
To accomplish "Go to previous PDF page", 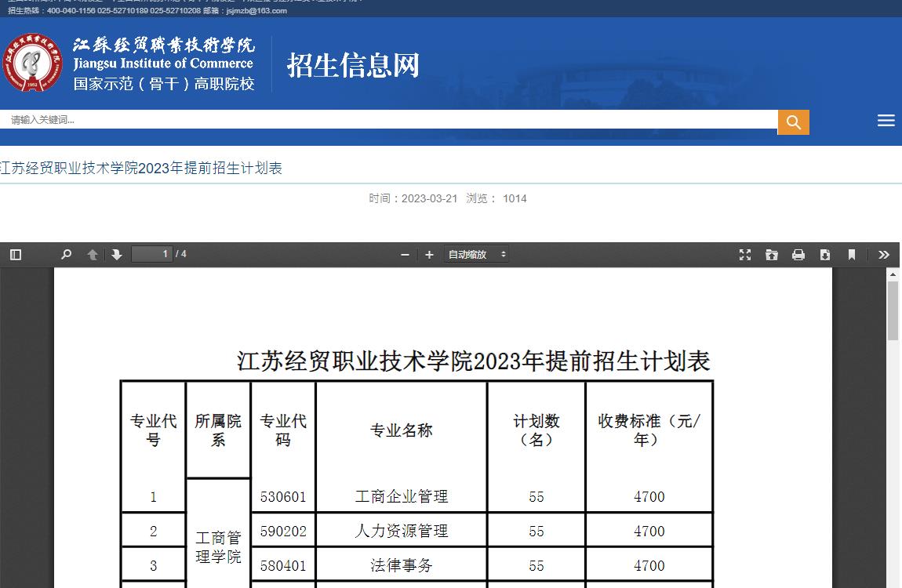I will [92, 255].
